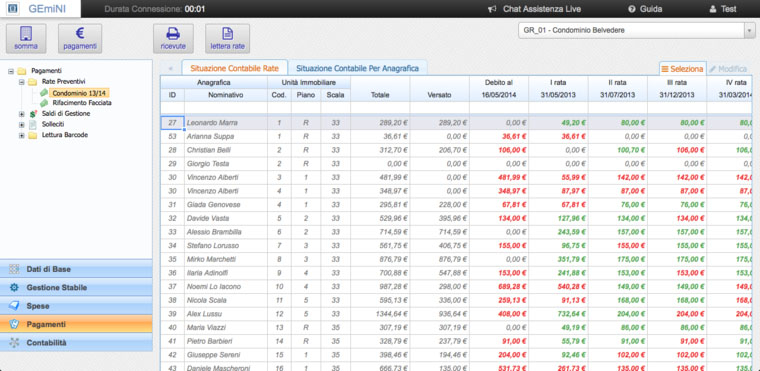Viewport: 760px width, 371px height.
Task: Sort by the Nominativo column header
Action: (225, 95)
